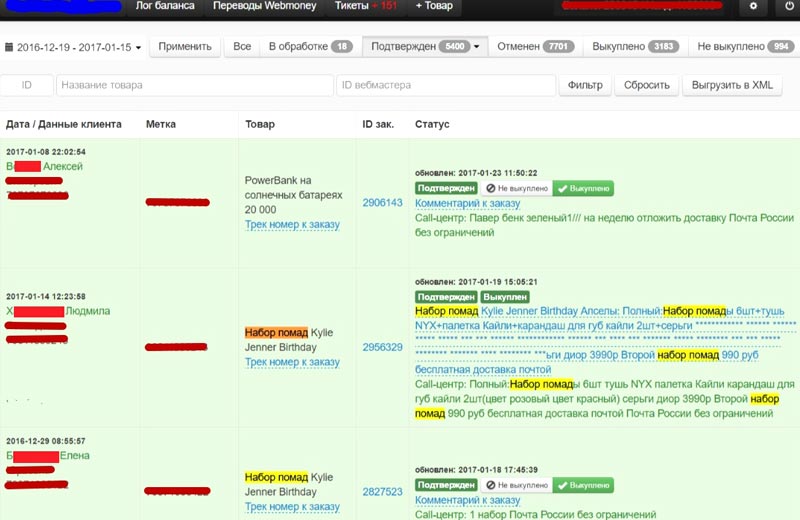Select the Не выкуплено tab
This screenshot has width=800, height=520.
[x=744, y=46]
